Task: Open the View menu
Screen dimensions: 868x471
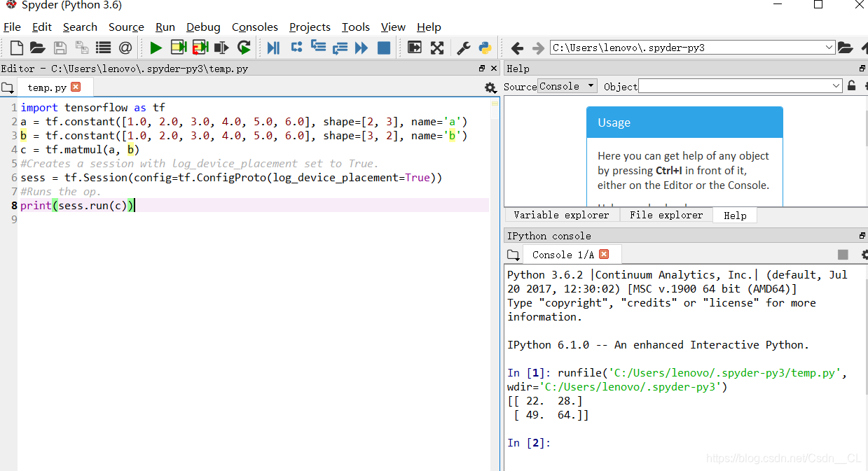Action: [393, 27]
